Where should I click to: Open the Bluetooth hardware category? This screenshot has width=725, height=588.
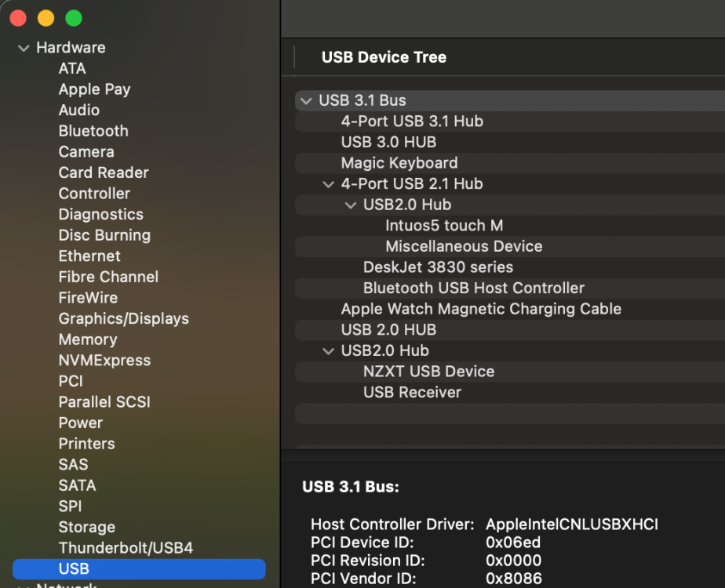pos(93,131)
